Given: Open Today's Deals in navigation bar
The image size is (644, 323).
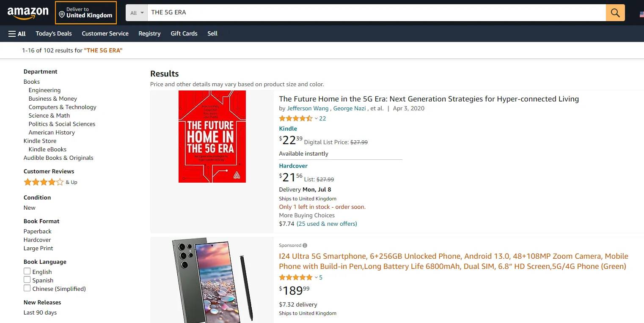Looking at the screenshot, I should tap(54, 34).
